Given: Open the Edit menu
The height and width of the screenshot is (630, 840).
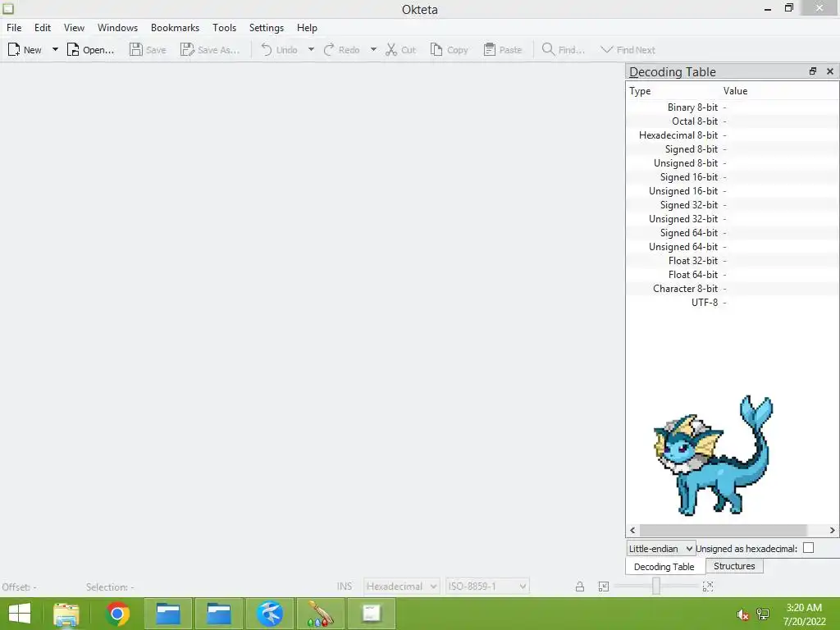Looking at the screenshot, I should (43, 28).
